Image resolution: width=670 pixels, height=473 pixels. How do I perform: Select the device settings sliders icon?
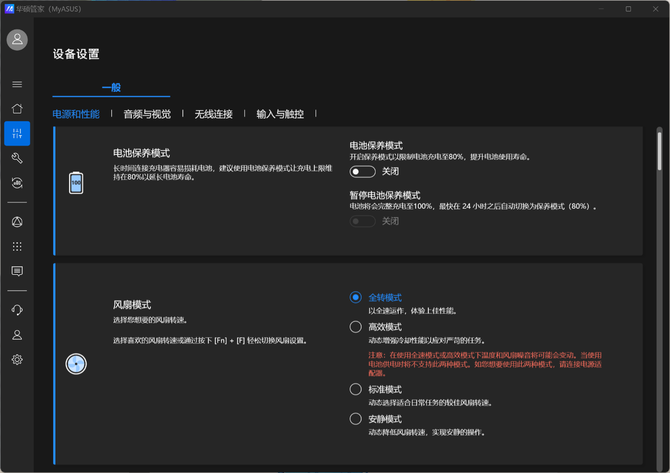coord(17,133)
